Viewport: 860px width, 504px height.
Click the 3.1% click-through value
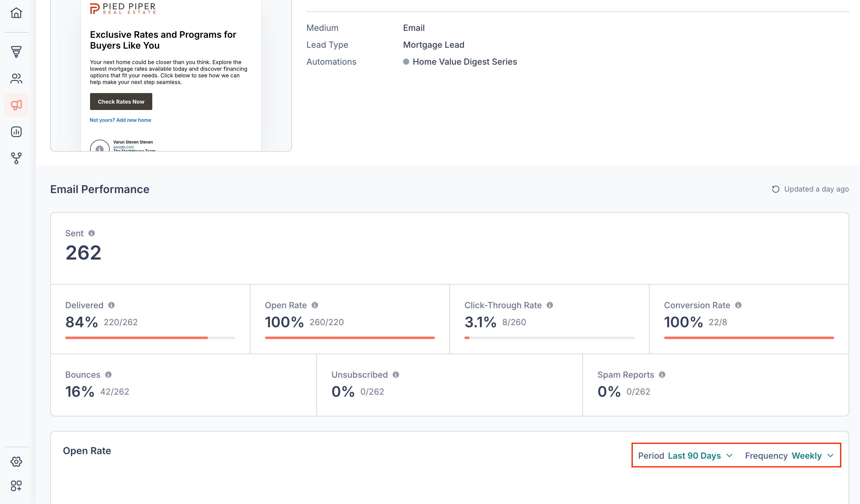coord(480,322)
